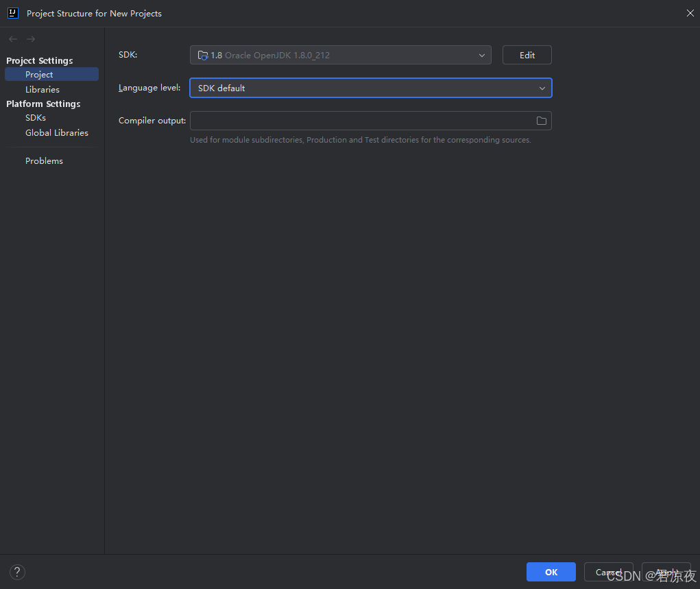Click the JDK folder icon in SDK field

[202, 56]
